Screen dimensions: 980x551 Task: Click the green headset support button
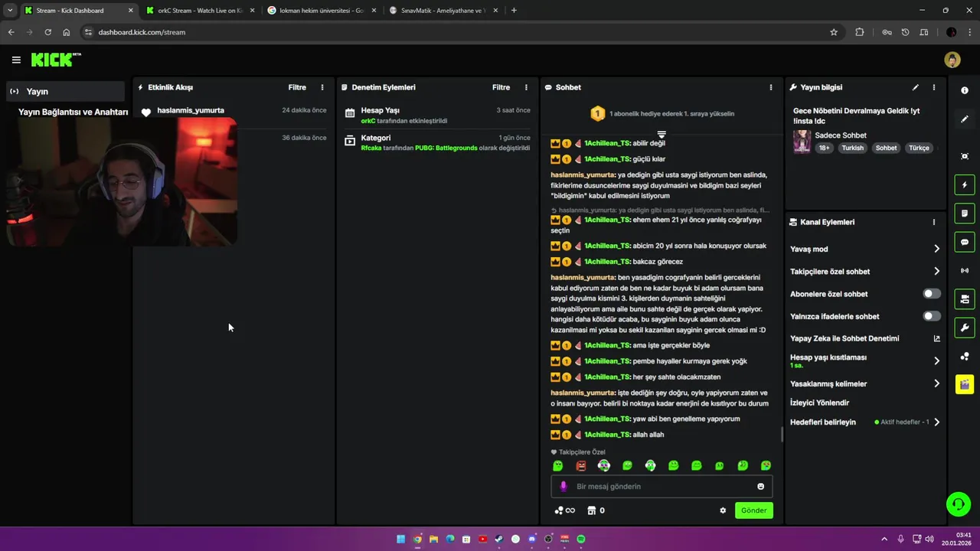pos(958,504)
